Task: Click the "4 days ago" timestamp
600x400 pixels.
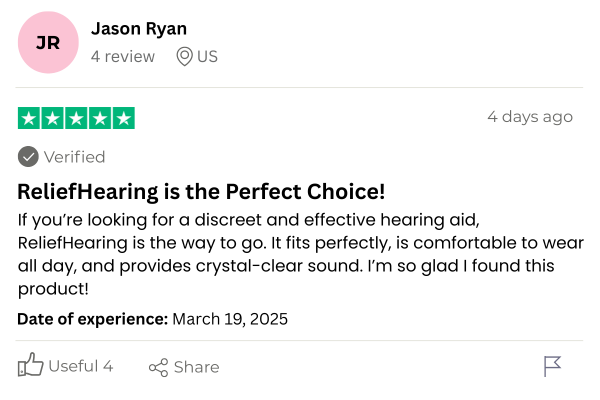Action: [529, 117]
